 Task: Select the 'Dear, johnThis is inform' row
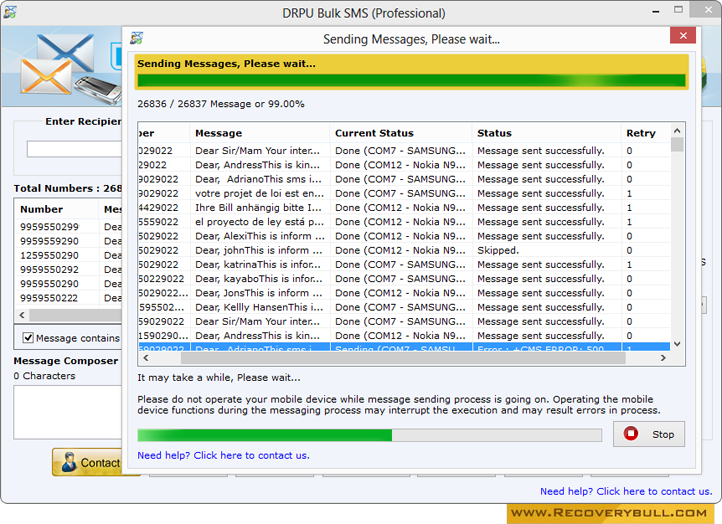[404, 250]
